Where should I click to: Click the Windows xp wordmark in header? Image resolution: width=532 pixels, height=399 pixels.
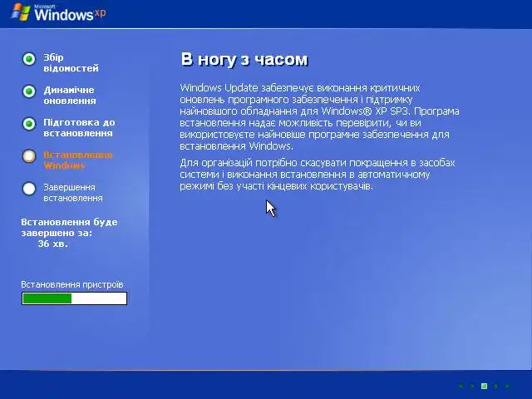pyautogui.click(x=70, y=13)
